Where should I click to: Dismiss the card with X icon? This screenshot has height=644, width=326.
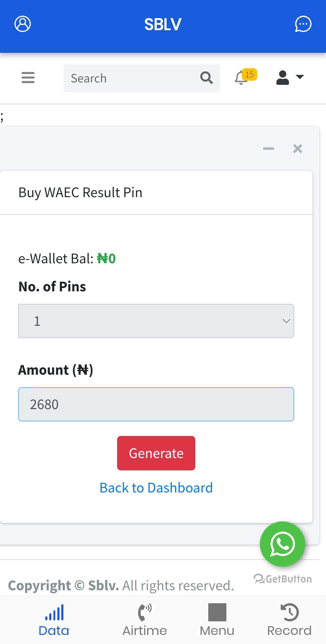(298, 149)
